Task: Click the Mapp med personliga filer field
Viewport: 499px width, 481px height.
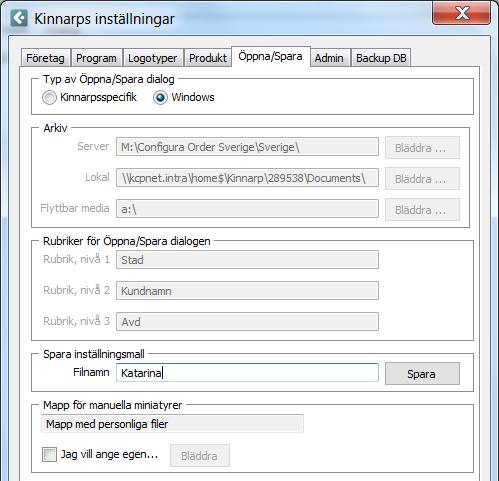Action: 172,424
